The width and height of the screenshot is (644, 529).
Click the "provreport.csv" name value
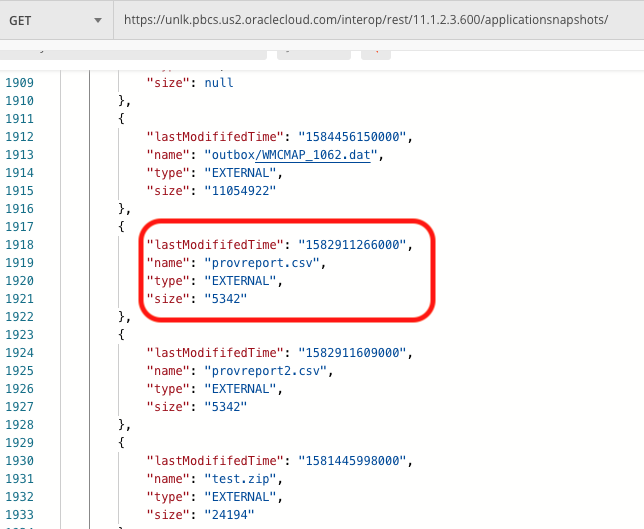click(264, 262)
